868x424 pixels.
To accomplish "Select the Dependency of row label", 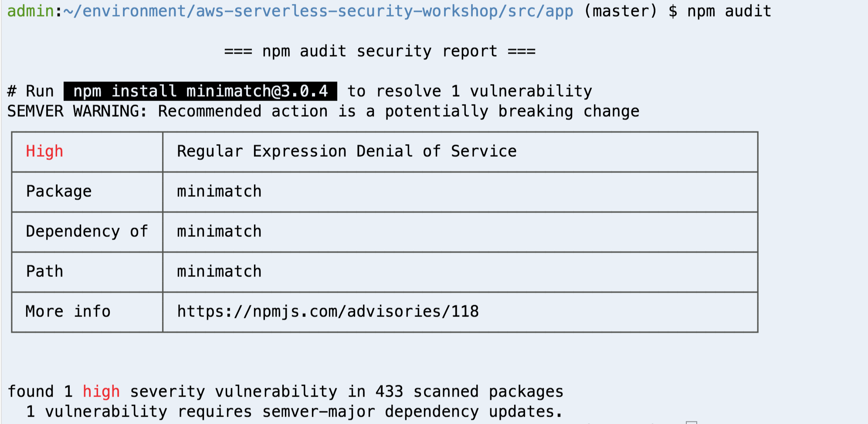I will [x=87, y=232].
